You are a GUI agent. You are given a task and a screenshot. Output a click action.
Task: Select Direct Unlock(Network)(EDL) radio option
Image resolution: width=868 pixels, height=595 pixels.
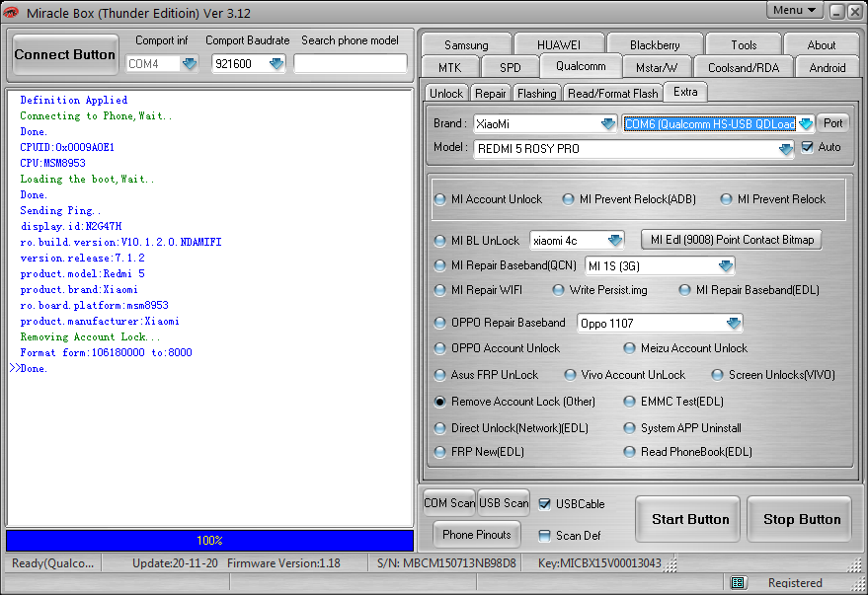tap(440, 428)
